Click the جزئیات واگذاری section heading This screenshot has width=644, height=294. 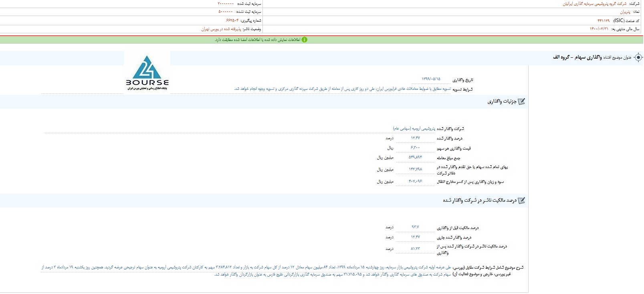click(x=502, y=101)
